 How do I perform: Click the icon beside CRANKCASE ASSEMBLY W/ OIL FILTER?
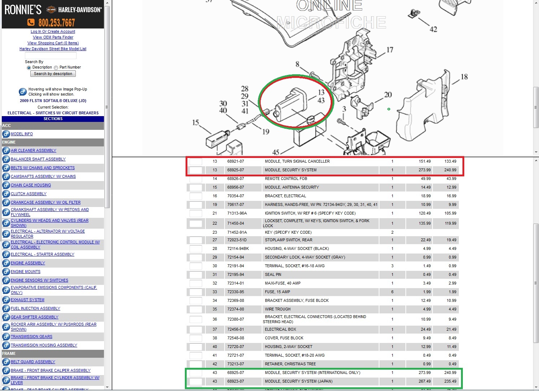coord(6,202)
